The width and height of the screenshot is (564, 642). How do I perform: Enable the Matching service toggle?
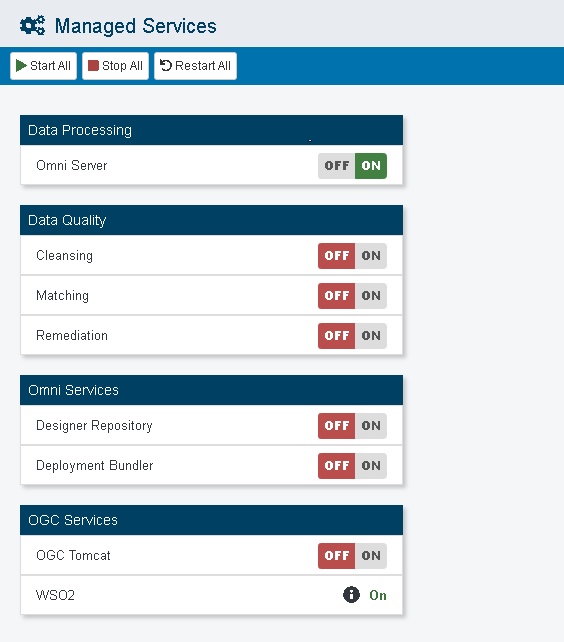(371, 296)
